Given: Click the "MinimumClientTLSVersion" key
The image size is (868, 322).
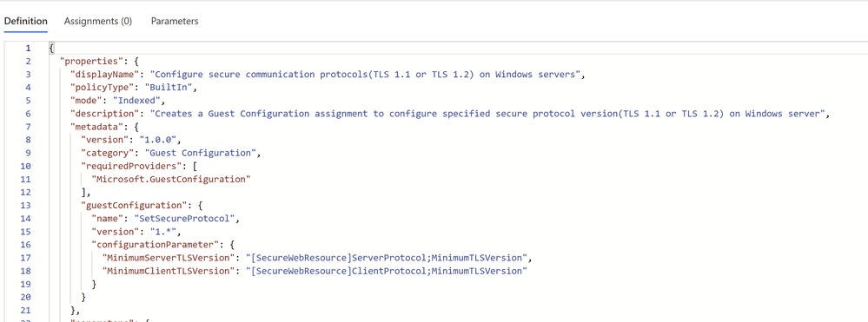Looking at the screenshot, I should (169, 271).
